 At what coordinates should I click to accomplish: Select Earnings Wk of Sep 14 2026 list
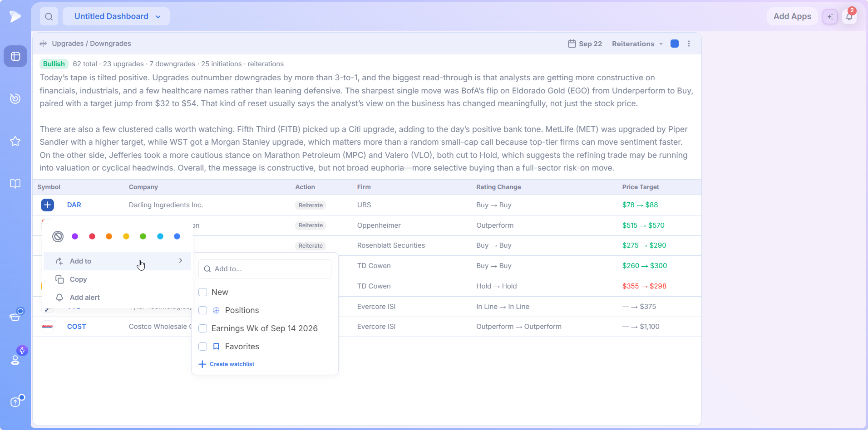tap(265, 328)
